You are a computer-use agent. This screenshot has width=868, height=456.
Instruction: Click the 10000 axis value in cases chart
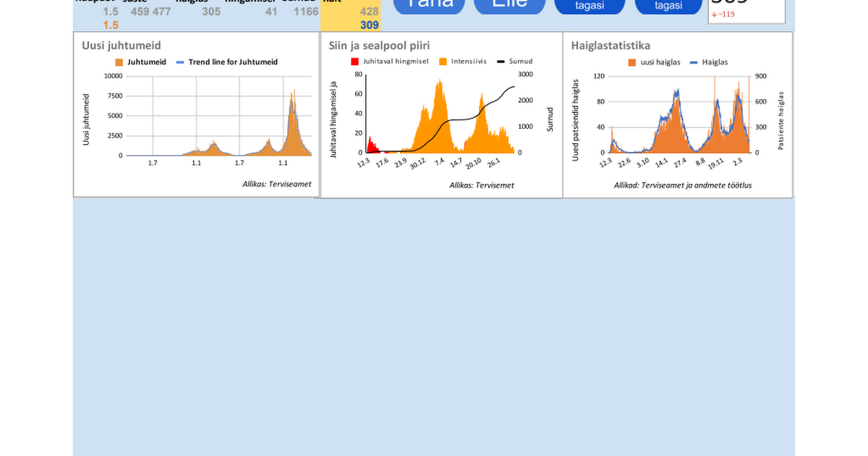tap(114, 75)
